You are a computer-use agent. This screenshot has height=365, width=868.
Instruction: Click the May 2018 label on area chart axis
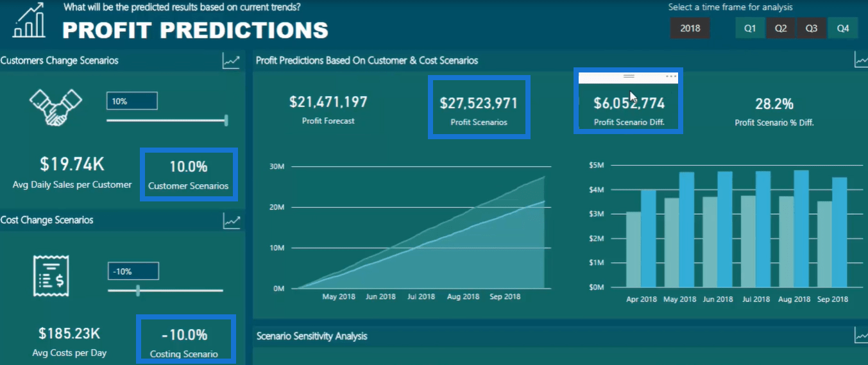click(338, 297)
